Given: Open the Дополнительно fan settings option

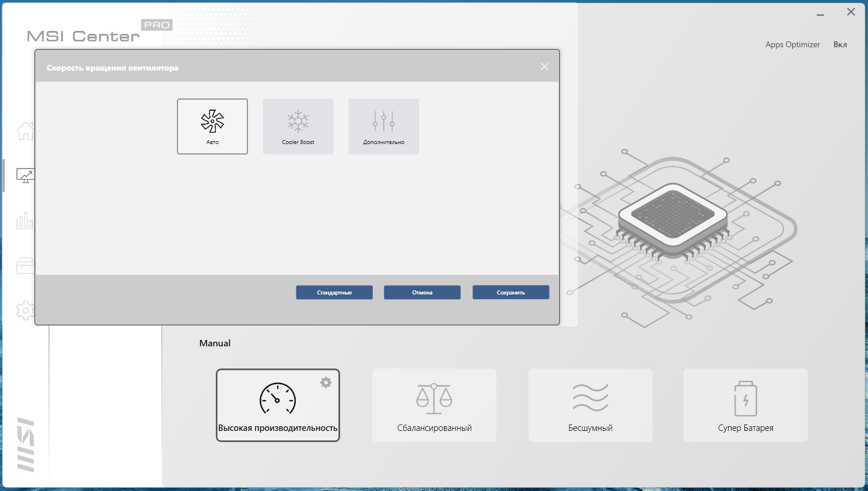Looking at the screenshot, I should tap(384, 127).
